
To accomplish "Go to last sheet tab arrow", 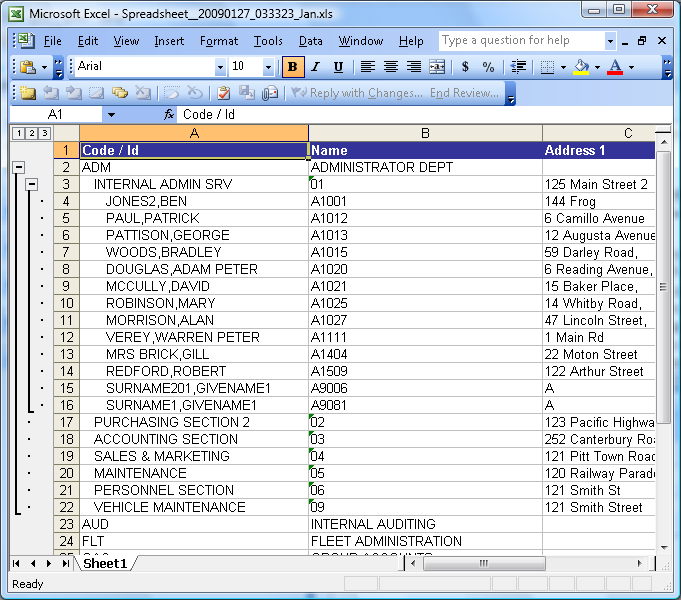I will point(65,564).
